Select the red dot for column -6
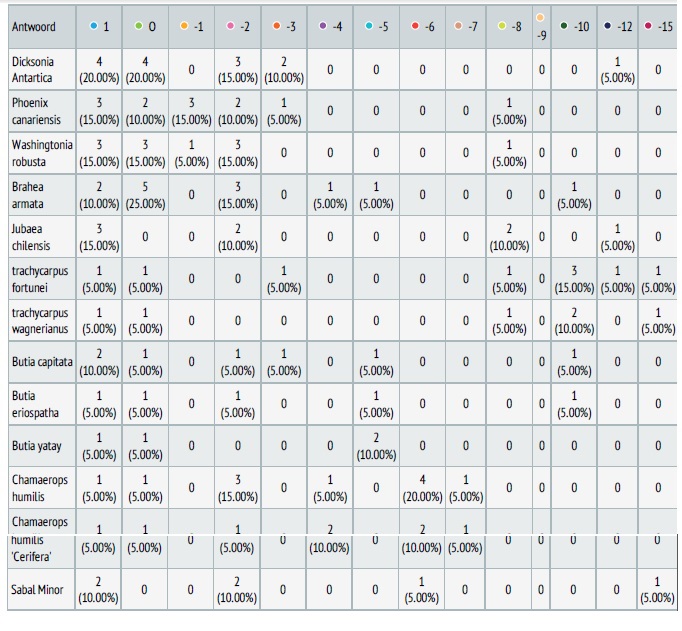Screen dimensions: 682x631 pos(415,26)
